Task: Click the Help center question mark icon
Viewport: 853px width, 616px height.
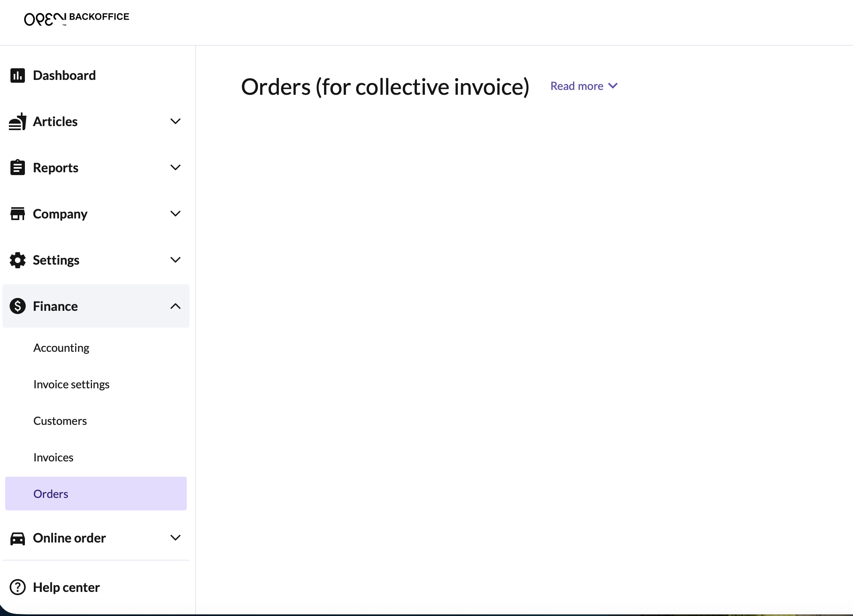Action: pos(17,587)
